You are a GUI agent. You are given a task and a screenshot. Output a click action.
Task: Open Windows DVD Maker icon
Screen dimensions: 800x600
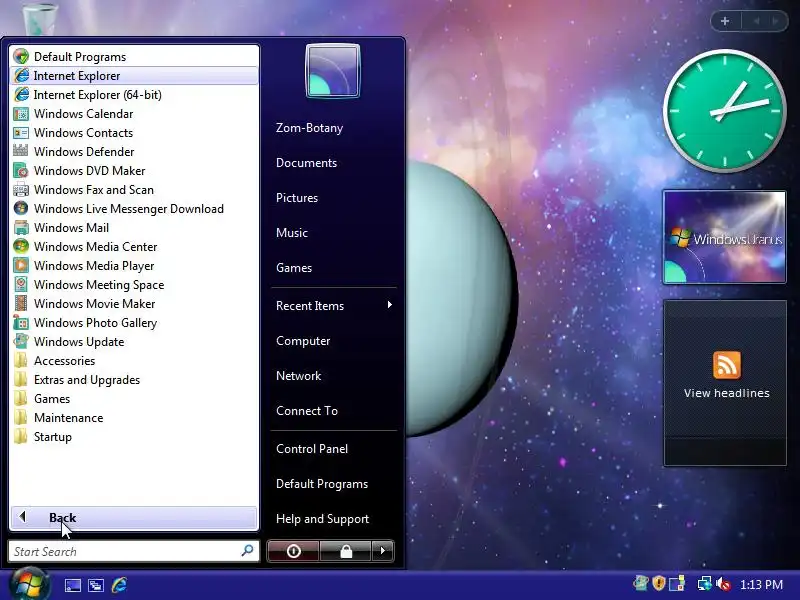click(21, 170)
